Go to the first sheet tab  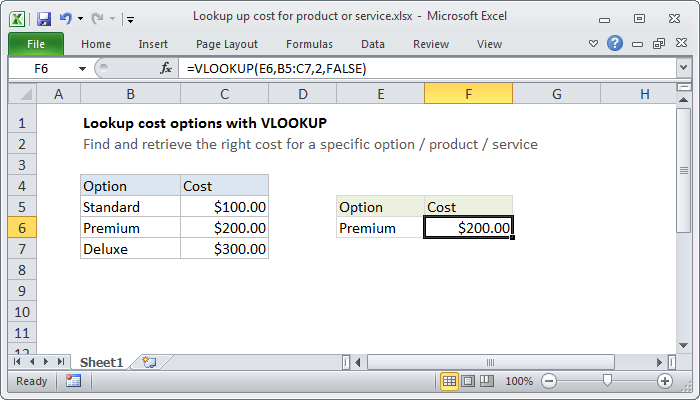[17, 362]
